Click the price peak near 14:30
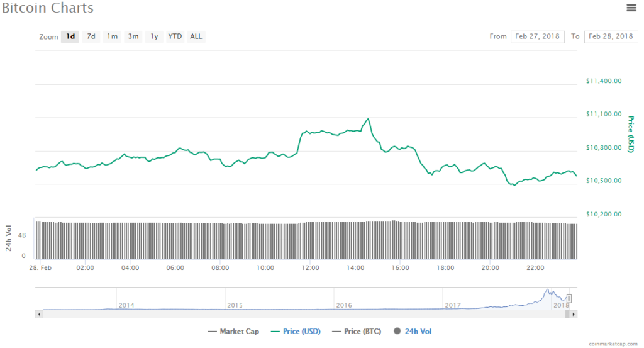644x348 pixels. tap(368, 118)
